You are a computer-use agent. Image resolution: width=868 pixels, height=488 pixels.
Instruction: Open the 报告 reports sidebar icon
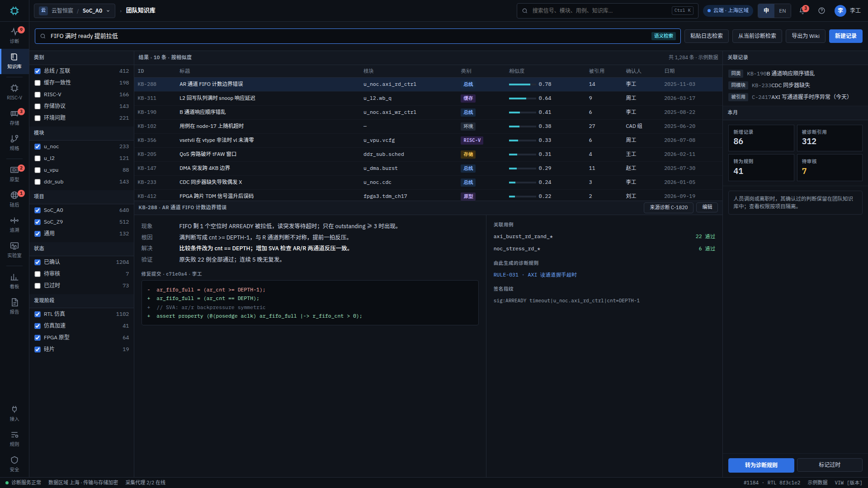coord(14,306)
